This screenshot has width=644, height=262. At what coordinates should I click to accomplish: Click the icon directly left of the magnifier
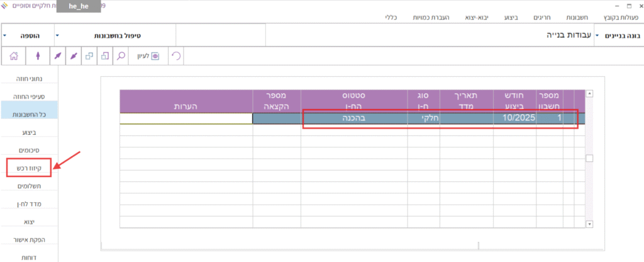104,56
